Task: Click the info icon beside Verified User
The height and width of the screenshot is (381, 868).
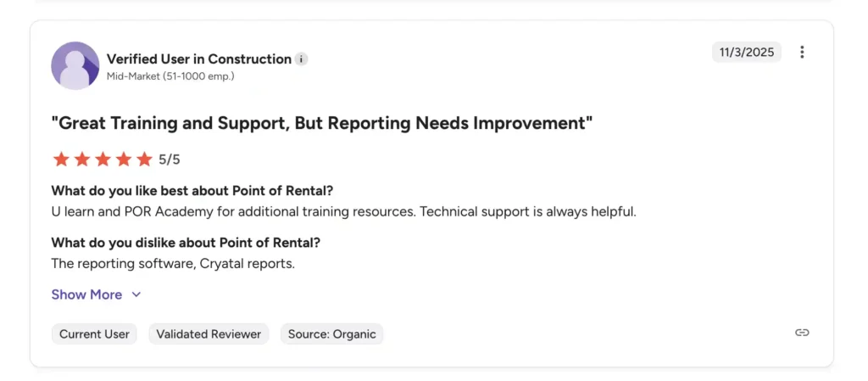Action: tap(302, 59)
